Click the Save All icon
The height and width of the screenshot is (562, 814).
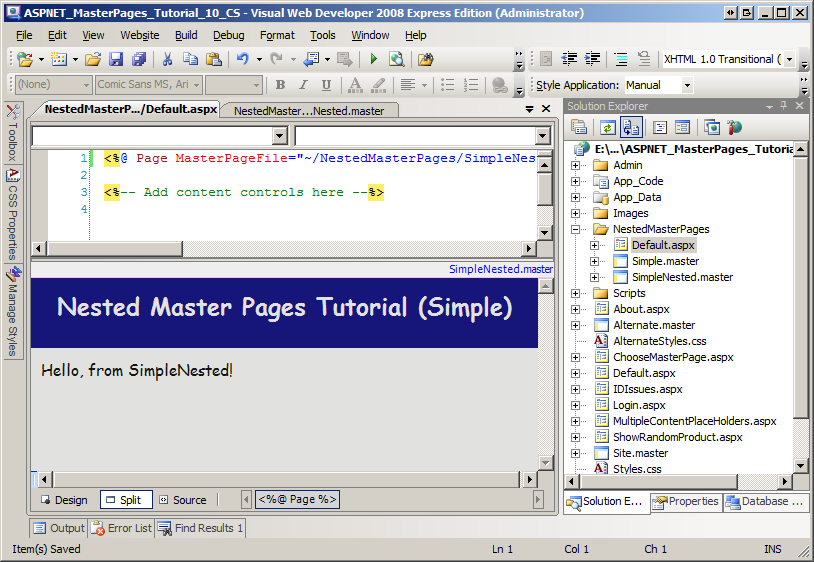pos(139,60)
